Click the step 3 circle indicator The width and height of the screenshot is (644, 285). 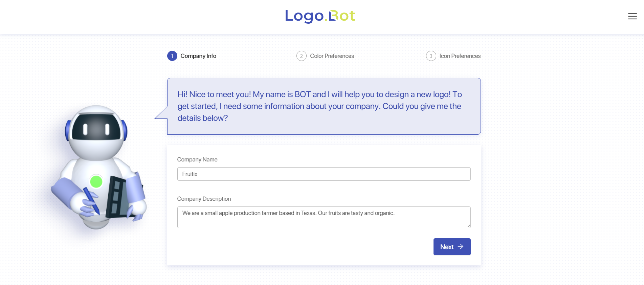(x=431, y=56)
